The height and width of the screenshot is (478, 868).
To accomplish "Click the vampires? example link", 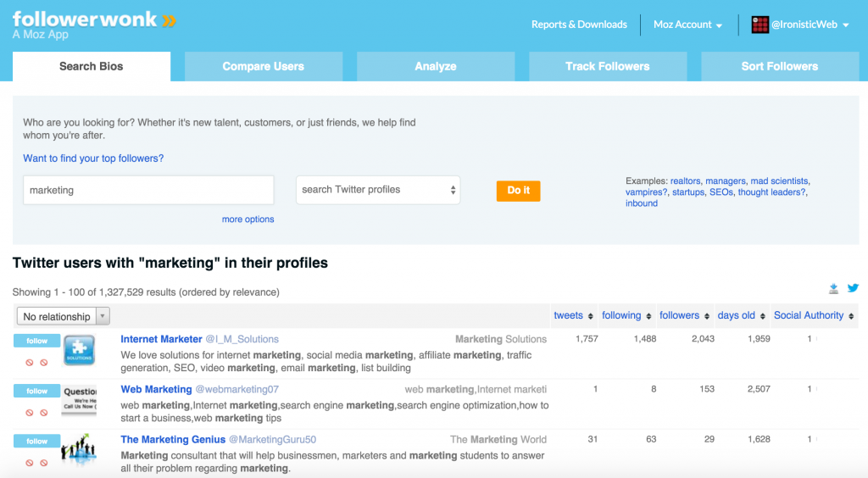I will click(x=646, y=192).
